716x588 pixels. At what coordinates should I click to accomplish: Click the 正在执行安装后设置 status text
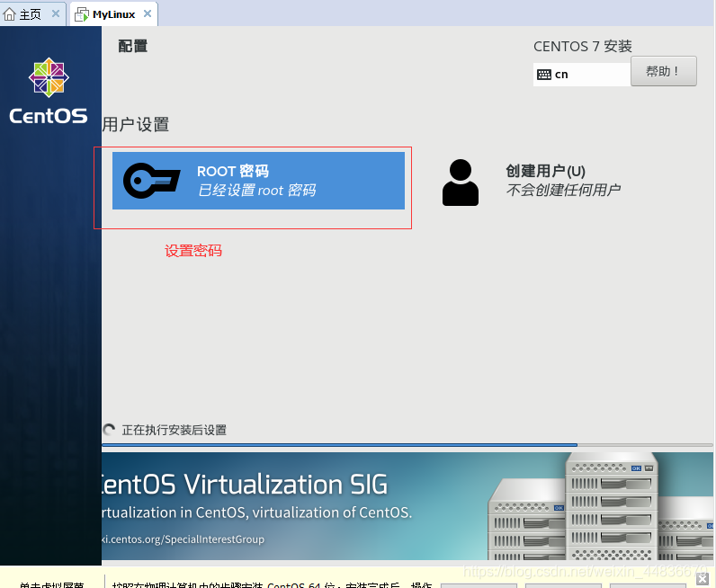(x=174, y=430)
